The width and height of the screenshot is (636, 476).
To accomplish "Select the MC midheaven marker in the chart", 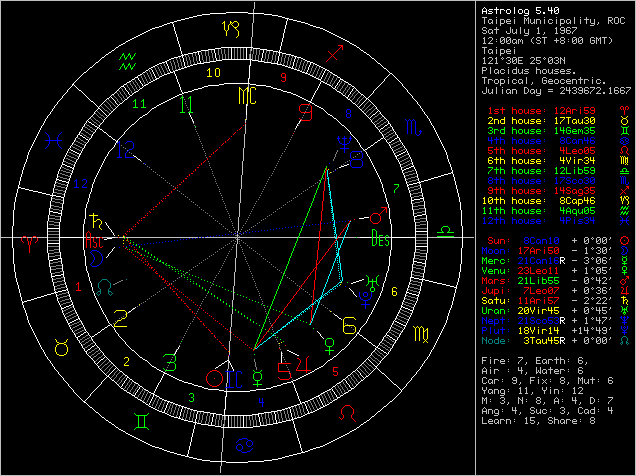I will pyautogui.click(x=246, y=95).
